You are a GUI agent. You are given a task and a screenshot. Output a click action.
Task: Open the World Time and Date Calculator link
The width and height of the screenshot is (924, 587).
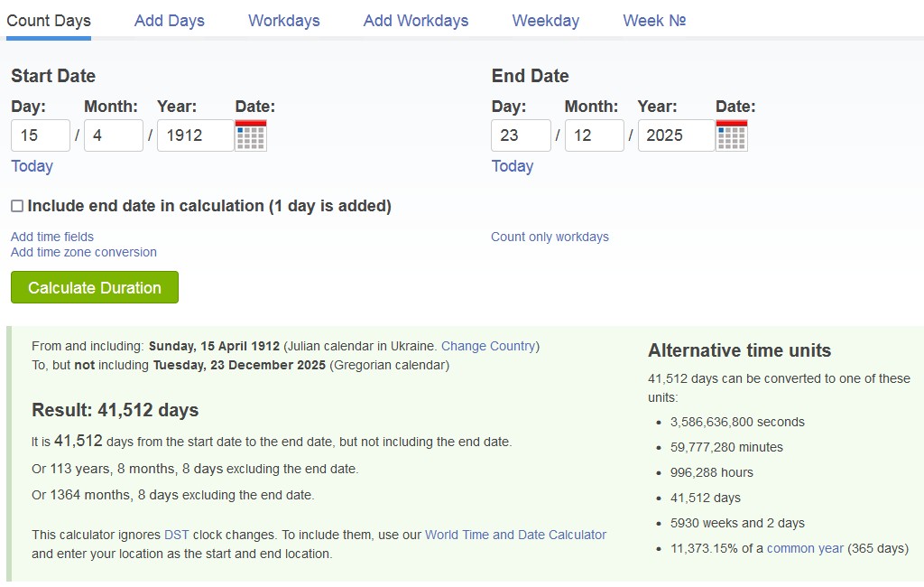(515, 535)
